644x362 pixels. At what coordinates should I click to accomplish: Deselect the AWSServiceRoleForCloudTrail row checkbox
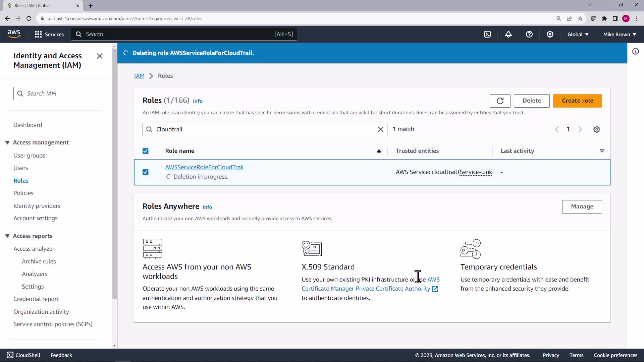click(x=145, y=172)
